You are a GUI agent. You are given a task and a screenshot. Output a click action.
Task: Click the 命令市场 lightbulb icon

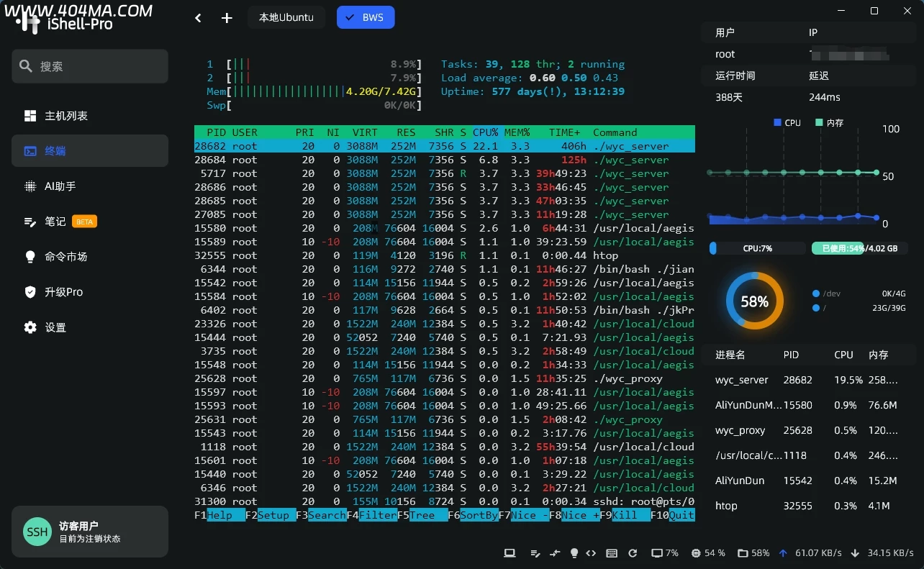(x=30, y=257)
